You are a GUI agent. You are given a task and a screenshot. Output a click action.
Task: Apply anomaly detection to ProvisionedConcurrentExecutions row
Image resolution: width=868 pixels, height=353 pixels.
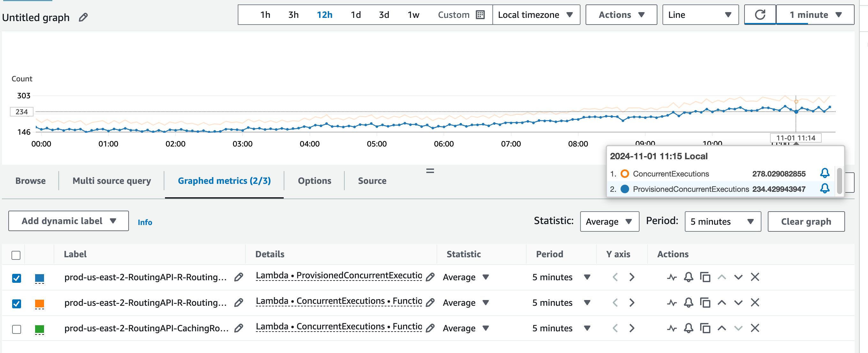[x=672, y=277]
